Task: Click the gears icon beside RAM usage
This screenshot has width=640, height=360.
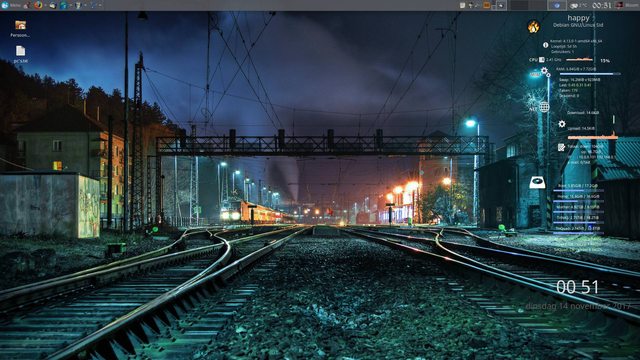Action: click(x=545, y=72)
